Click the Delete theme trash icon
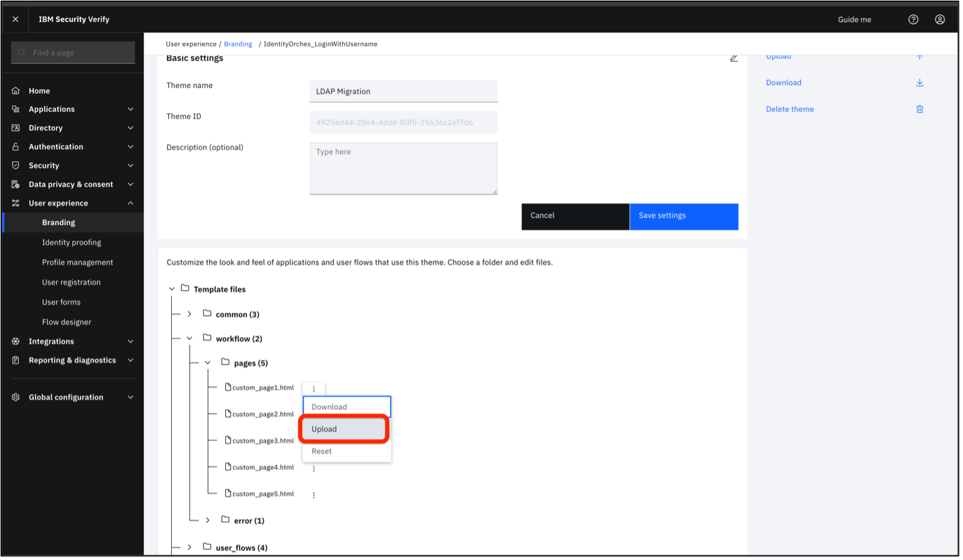The image size is (963, 560). [x=919, y=109]
